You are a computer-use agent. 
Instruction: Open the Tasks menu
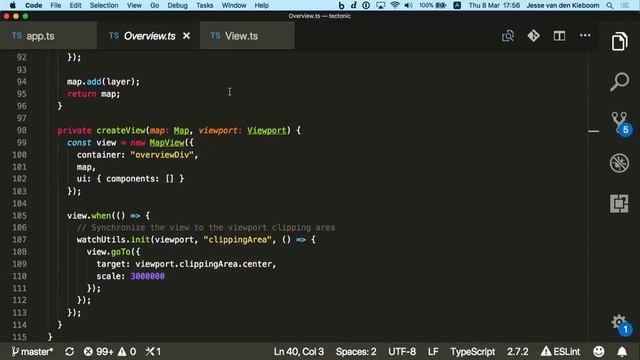[204, 5]
